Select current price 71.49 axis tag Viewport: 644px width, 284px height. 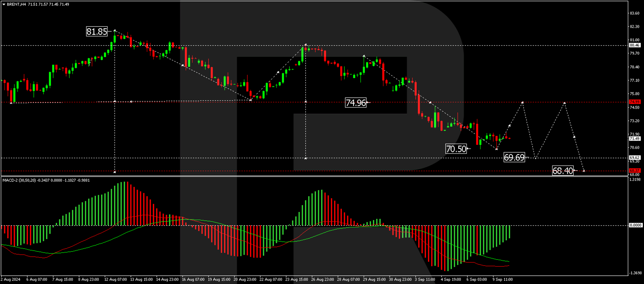634,139
